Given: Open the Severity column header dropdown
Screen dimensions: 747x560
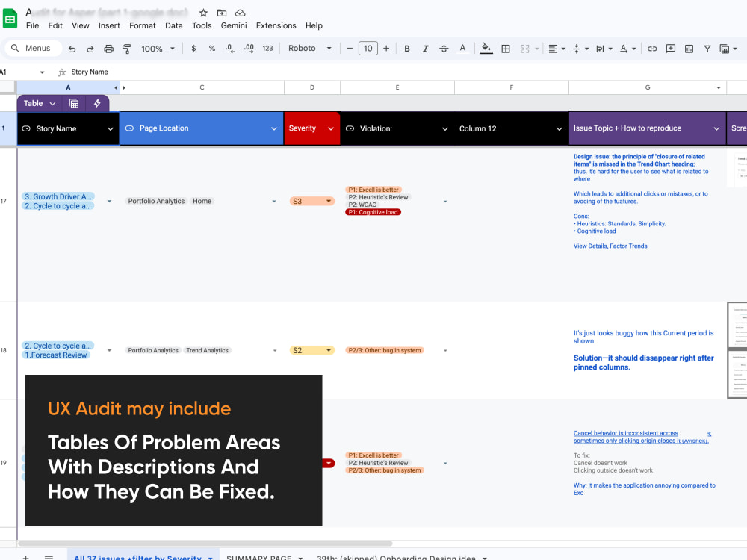Looking at the screenshot, I should tap(331, 128).
